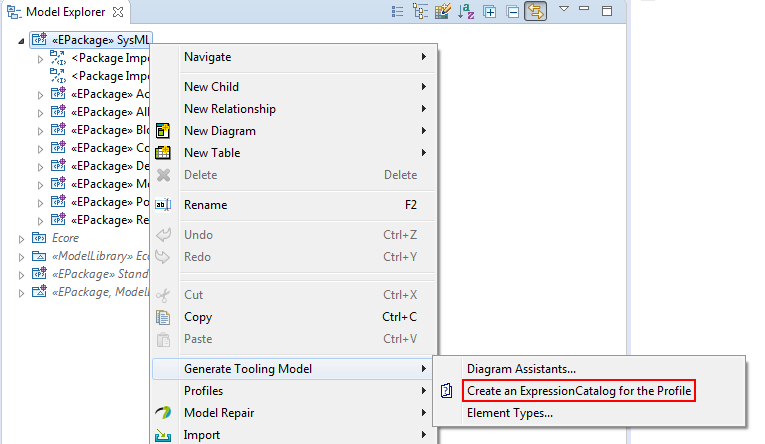Click the Copy pages icon
The height and width of the screenshot is (444, 765).
click(x=163, y=317)
